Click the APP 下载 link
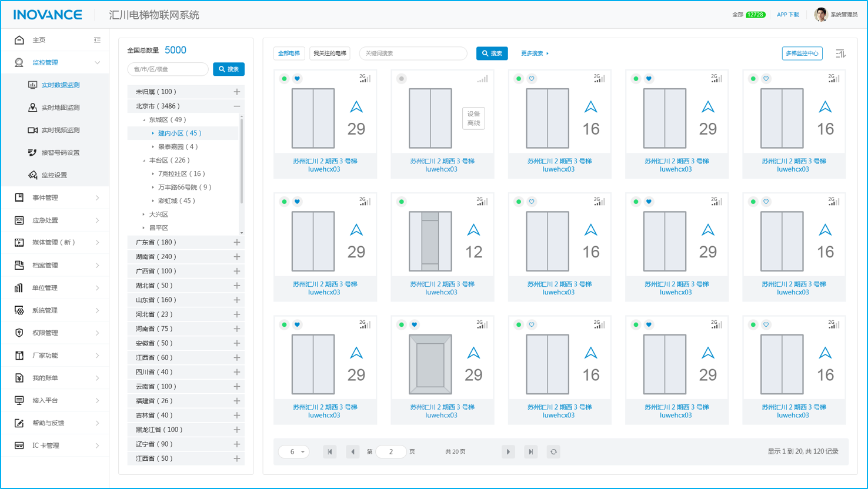This screenshot has height=489, width=868. (x=787, y=15)
